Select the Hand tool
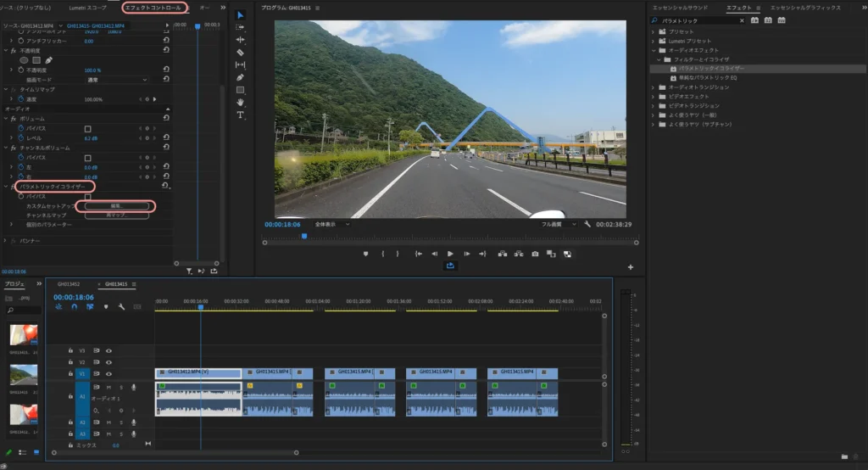The height and width of the screenshot is (470, 868). click(240, 102)
